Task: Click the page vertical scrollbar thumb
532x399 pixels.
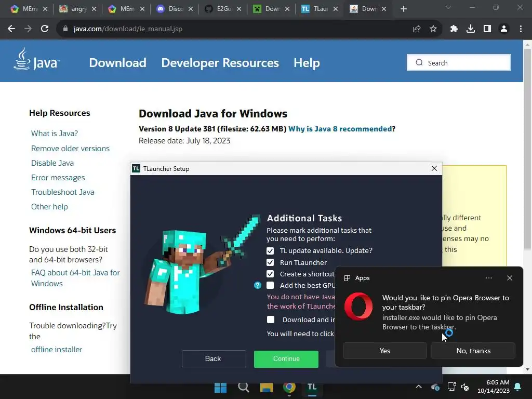Action: pyautogui.click(x=527, y=149)
